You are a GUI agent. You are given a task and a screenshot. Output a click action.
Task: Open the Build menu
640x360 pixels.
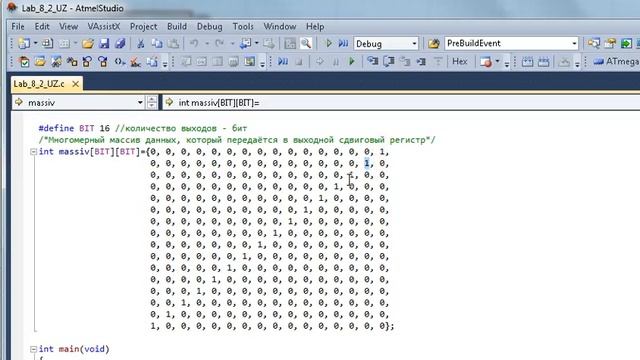177,27
